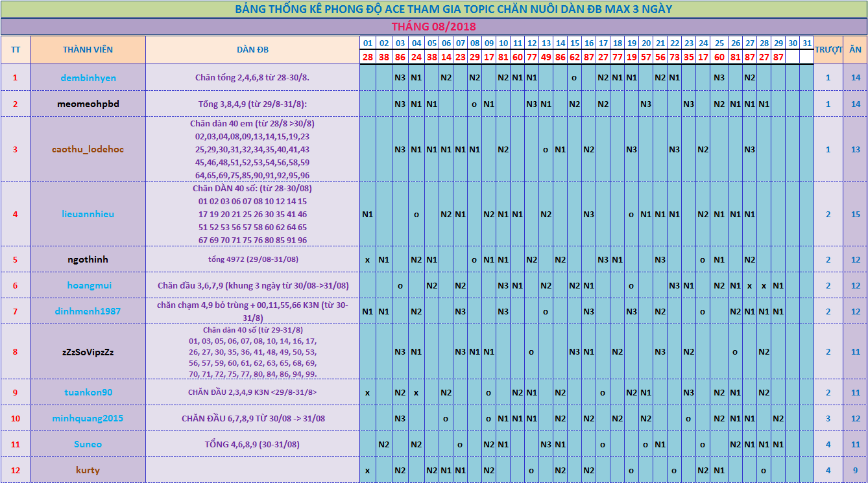Click TRƯỢT value '1' in dembinhyen row
Viewport: 868px width, 483px height.
coord(828,78)
